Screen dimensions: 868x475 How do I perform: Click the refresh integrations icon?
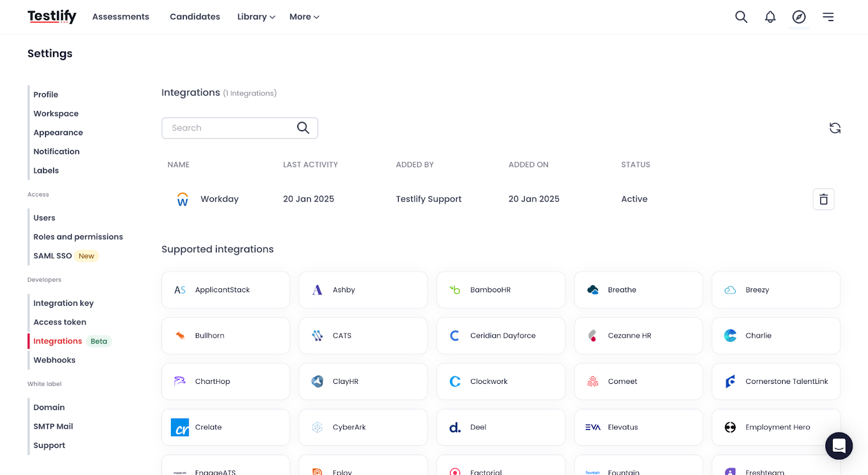[x=835, y=128]
